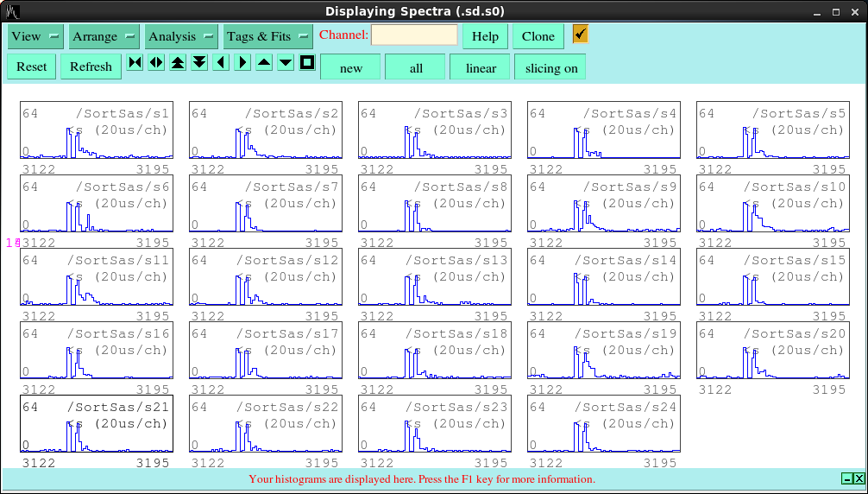Select the /SortSas/s21 spectrum thumbnail
The height and width of the screenshot is (494, 868).
click(x=97, y=424)
